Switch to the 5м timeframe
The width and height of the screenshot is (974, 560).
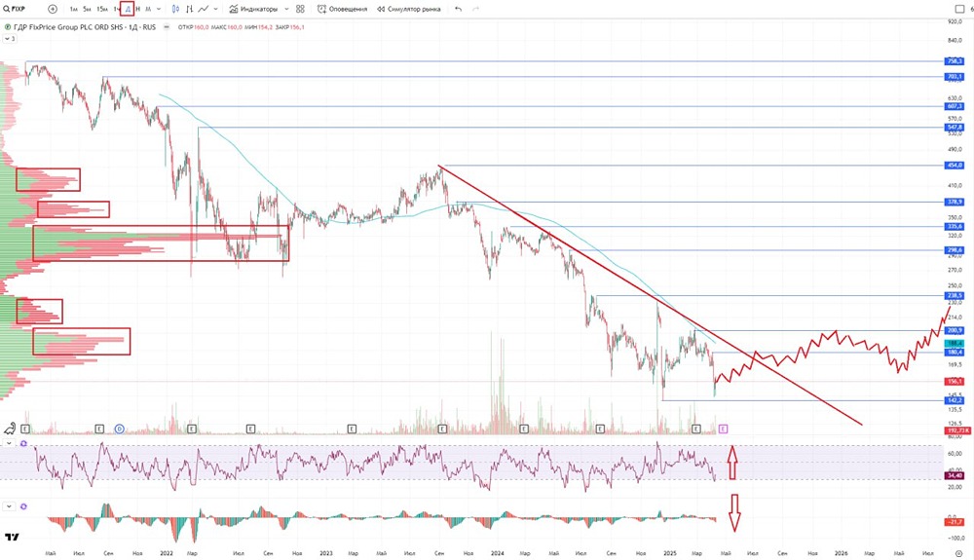pos(87,10)
